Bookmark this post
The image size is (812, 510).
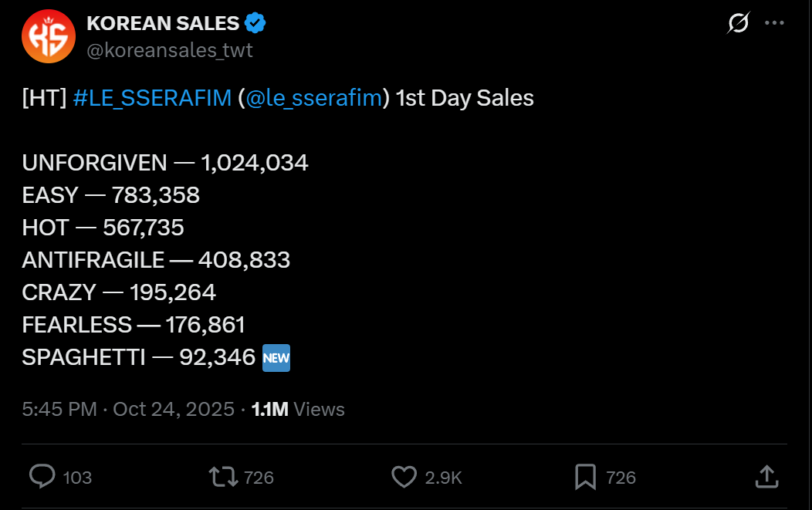[x=586, y=477]
